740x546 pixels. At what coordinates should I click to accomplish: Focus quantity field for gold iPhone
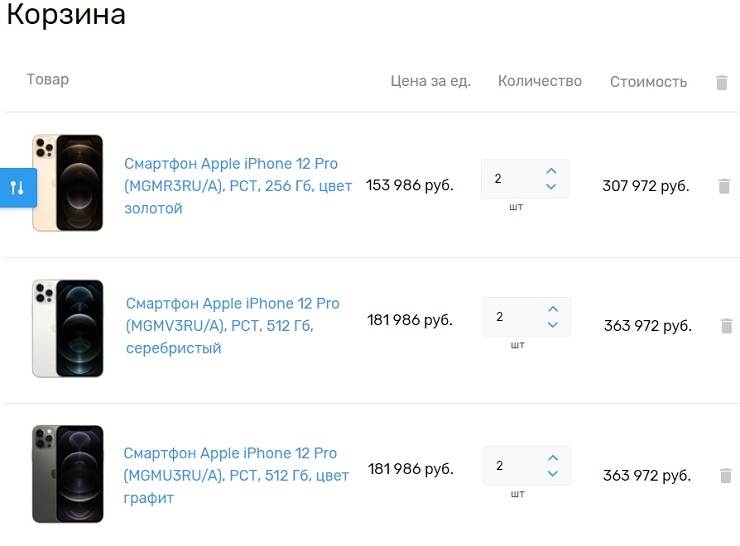click(510, 179)
